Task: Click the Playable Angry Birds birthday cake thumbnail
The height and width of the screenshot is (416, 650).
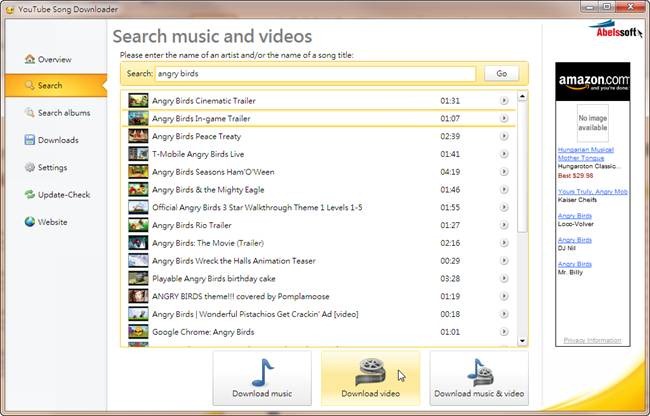Action: 138,278
